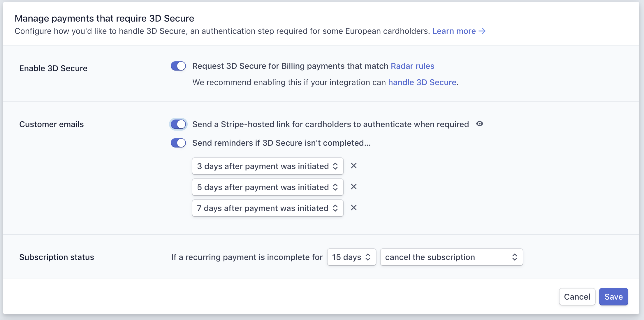Toggle Request 3D Secure for Billing payments
Viewport: 644px width, 320px height.
tap(178, 66)
